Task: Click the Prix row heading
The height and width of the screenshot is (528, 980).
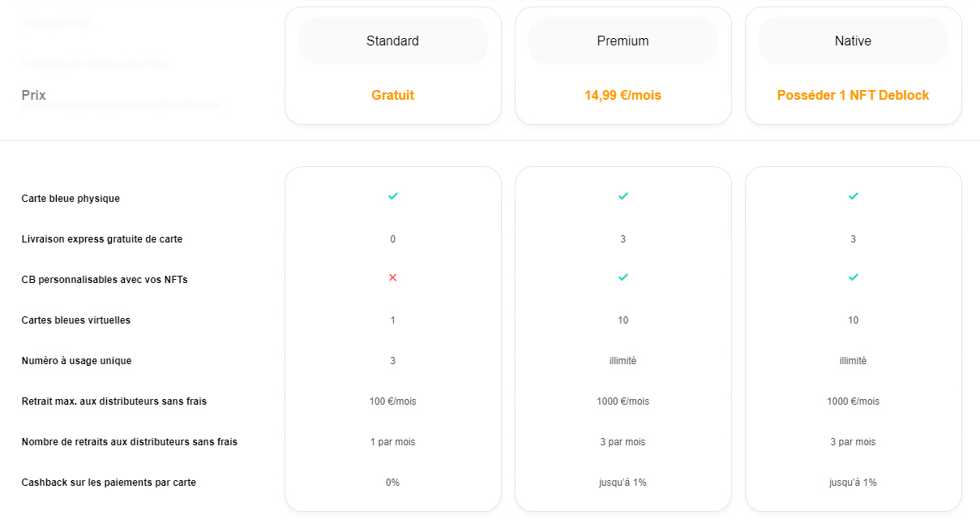Action: coord(34,96)
